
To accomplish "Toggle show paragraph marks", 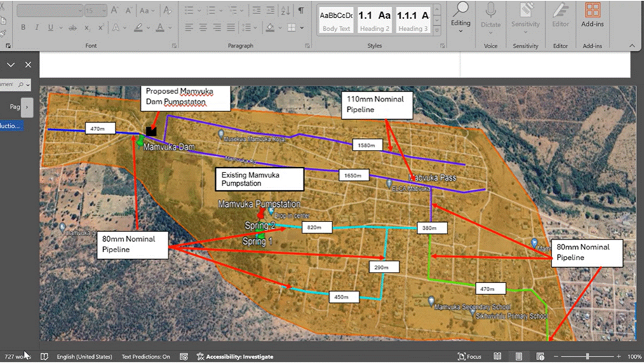I will click(x=301, y=11).
